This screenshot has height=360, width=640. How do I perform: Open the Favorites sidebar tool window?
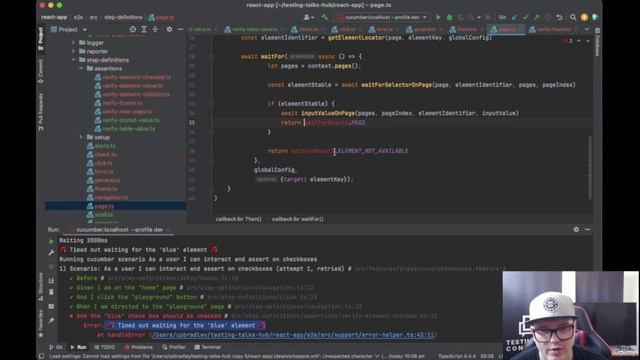[x=40, y=324]
